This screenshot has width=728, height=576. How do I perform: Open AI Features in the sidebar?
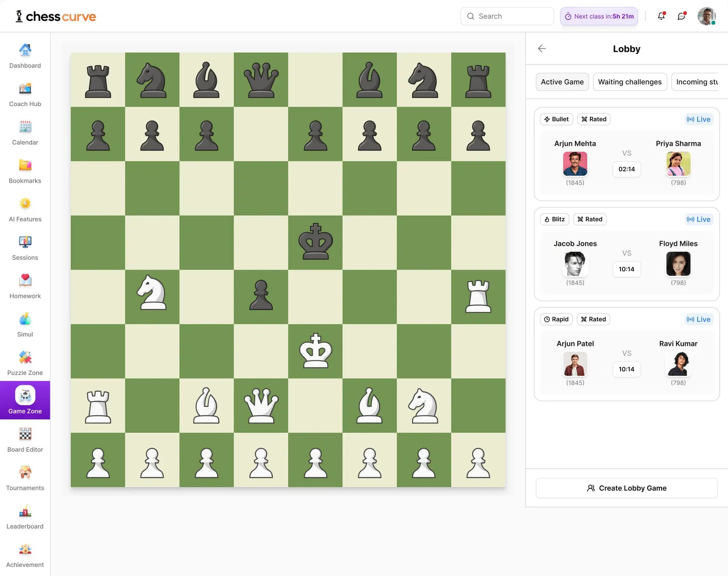[x=25, y=210]
